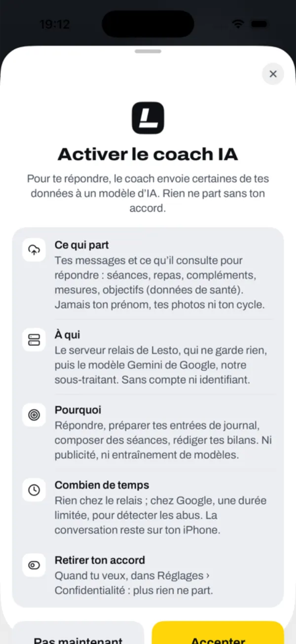This screenshot has width=296, height=644.
Task: Tap the toggle icon beside Retirer ton accord
Action: click(x=34, y=566)
